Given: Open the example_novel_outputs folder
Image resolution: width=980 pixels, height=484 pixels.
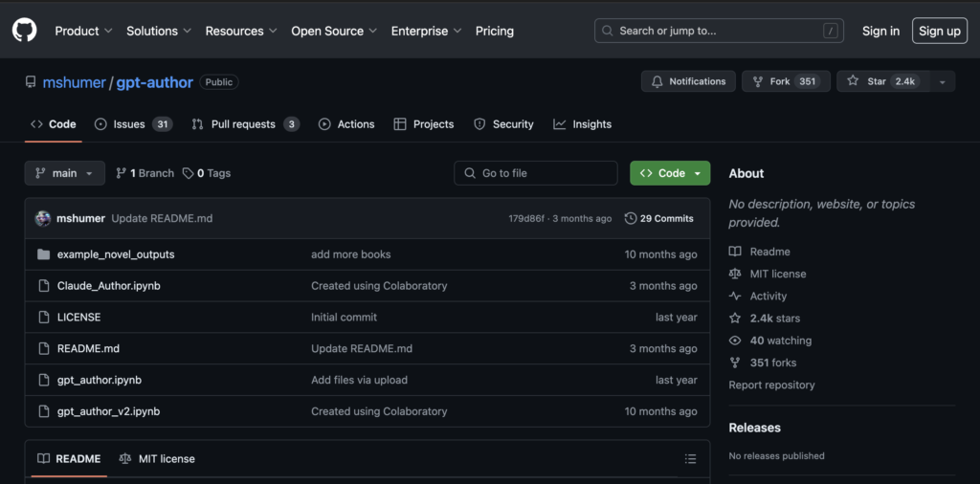Looking at the screenshot, I should coord(116,254).
